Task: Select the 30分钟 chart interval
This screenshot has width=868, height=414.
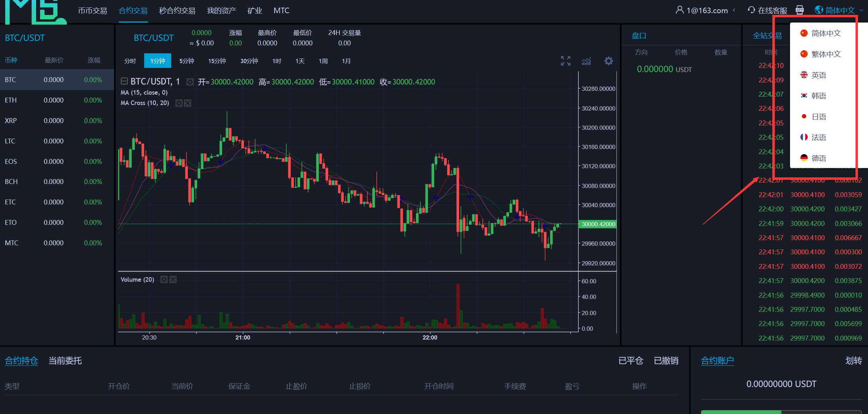Action: pos(249,61)
